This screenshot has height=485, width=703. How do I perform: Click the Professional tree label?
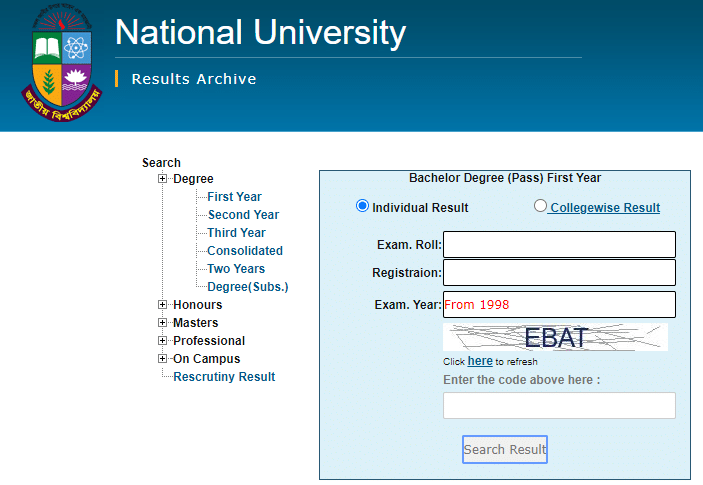[209, 341]
